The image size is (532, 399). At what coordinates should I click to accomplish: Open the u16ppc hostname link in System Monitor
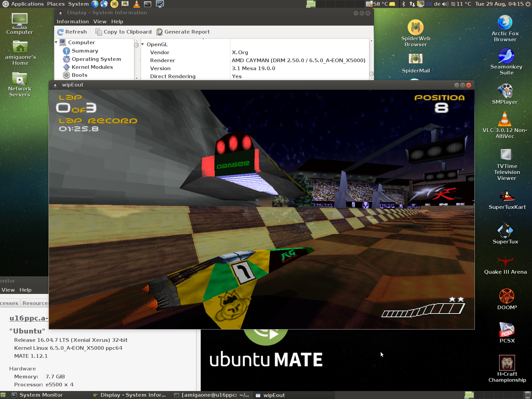click(29, 318)
